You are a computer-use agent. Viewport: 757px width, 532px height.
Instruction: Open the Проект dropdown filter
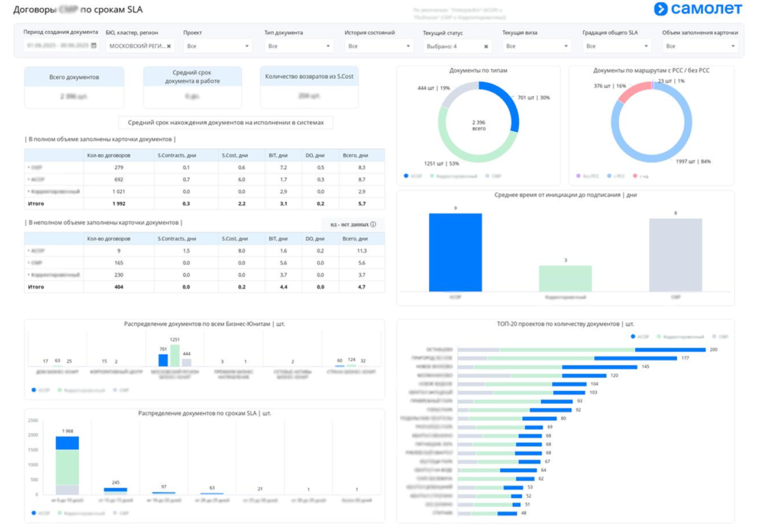218,46
